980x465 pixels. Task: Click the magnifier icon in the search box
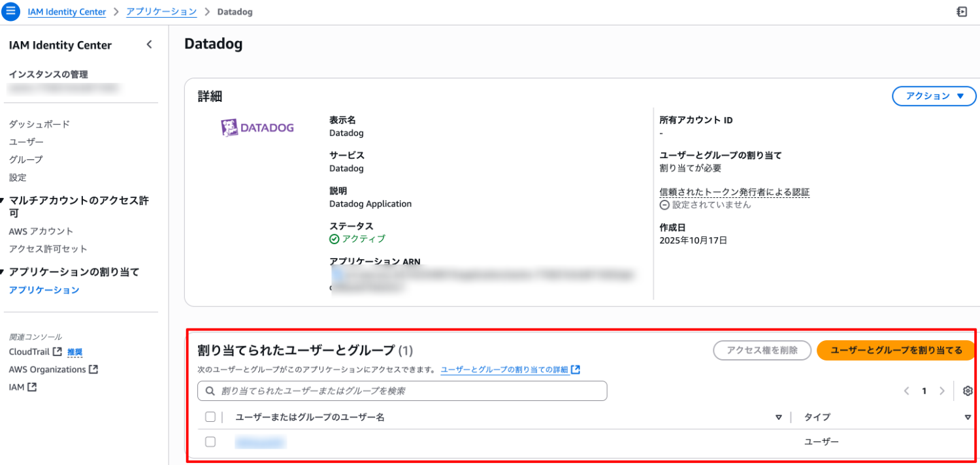[x=209, y=391]
